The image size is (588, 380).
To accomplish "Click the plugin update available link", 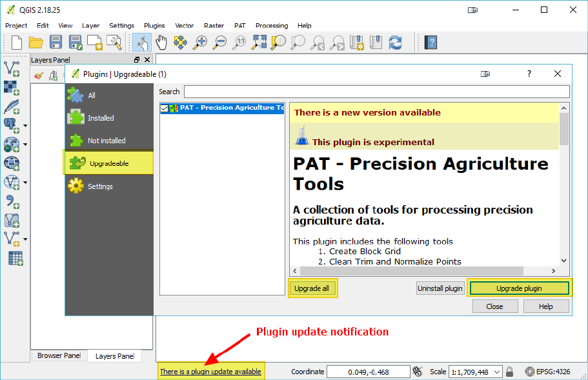I will coord(210,372).
